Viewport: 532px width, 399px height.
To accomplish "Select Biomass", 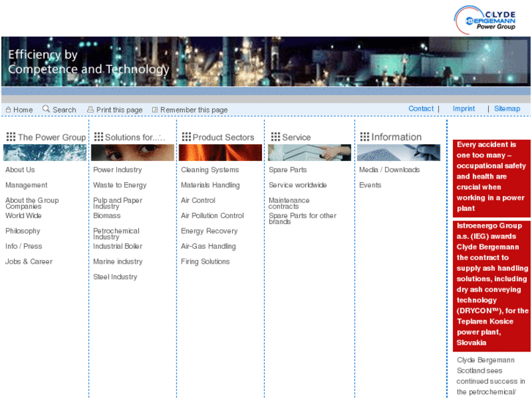I will tap(107, 216).
